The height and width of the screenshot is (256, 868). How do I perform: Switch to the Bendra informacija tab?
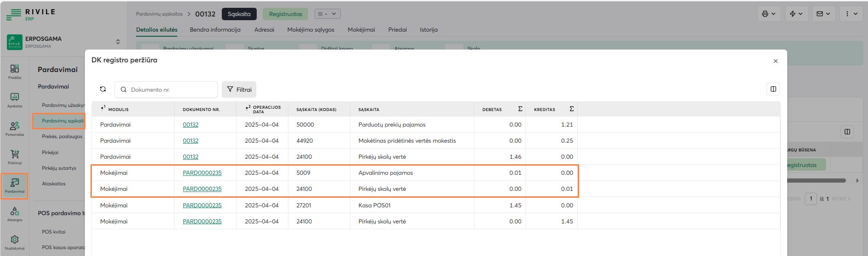click(215, 30)
